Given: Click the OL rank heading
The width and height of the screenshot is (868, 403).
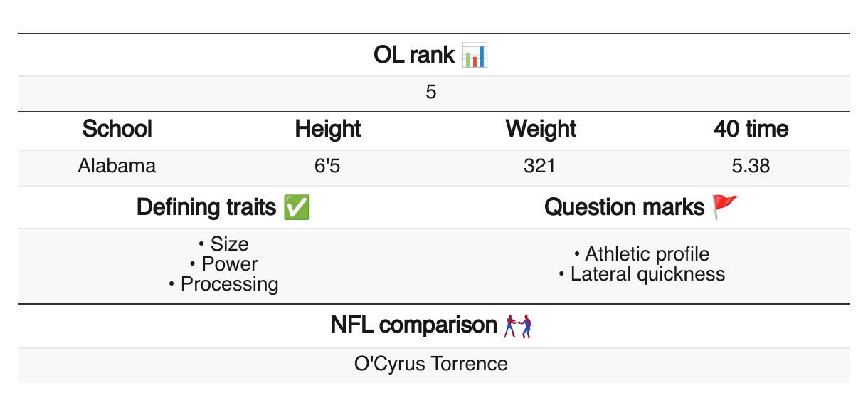Looking at the screenshot, I should (x=413, y=55).
